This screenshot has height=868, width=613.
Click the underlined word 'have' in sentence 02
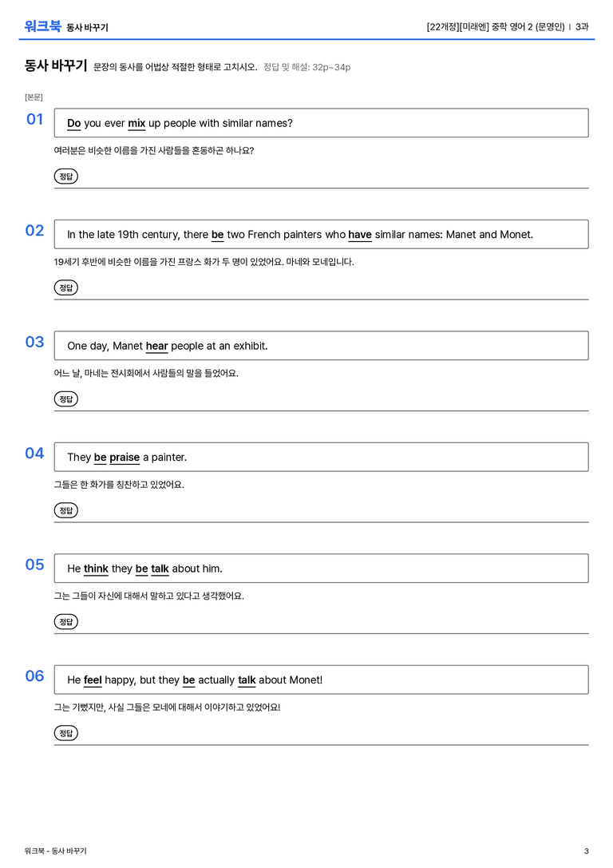point(360,235)
